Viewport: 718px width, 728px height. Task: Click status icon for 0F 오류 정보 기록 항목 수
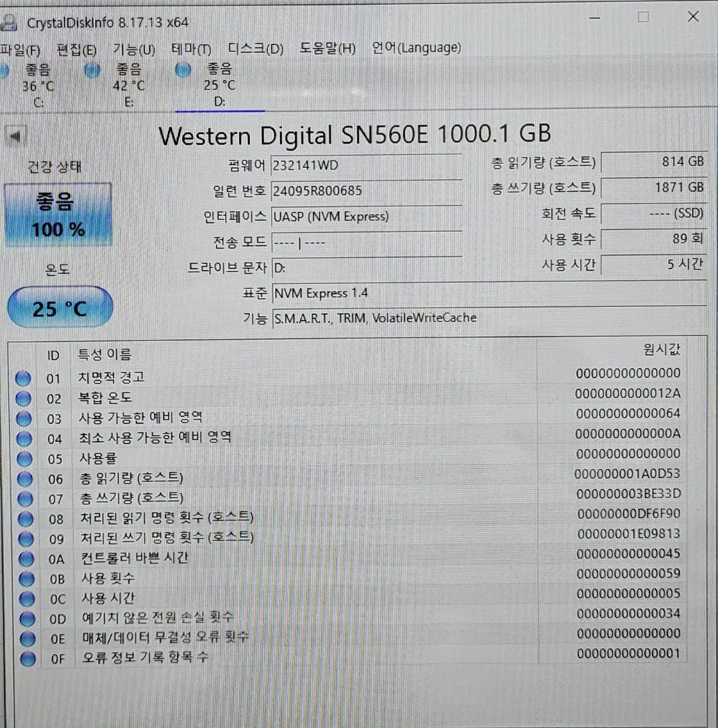(x=27, y=659)
